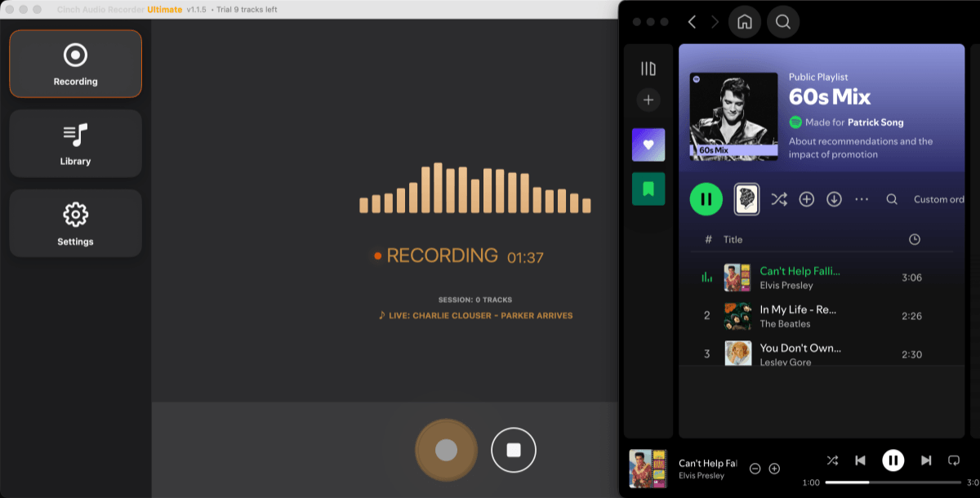980x498 pixels.
Task: Click the playlist preview cover beside pause
Action: click(747, 199)
